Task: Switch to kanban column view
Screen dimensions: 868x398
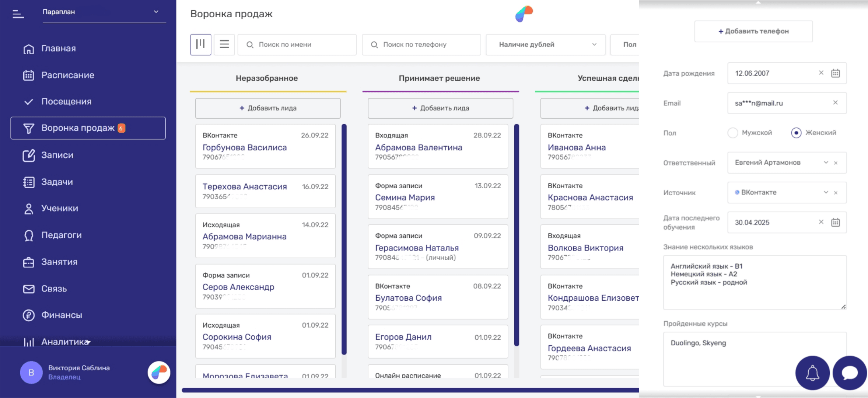Action: point(200,45)
